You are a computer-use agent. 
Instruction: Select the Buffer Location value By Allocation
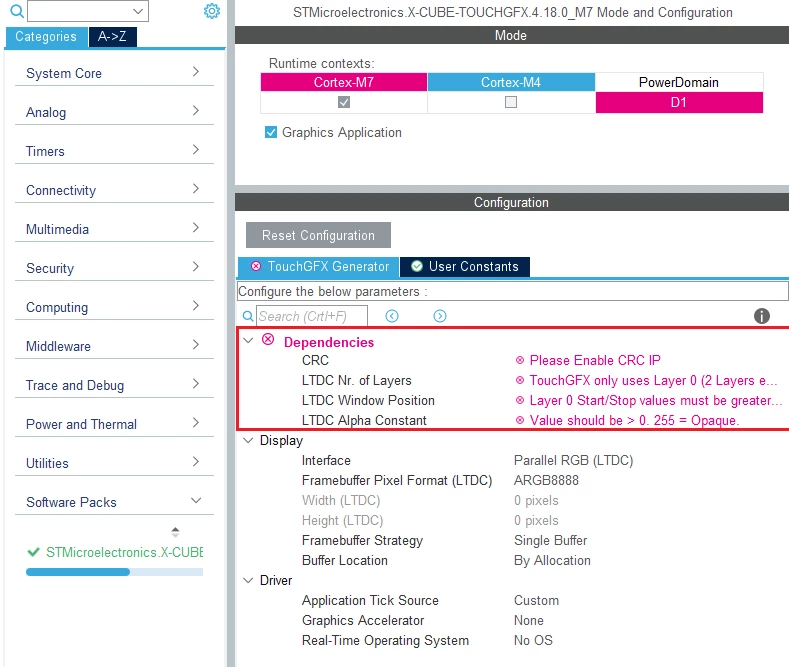tap(552, 560)
